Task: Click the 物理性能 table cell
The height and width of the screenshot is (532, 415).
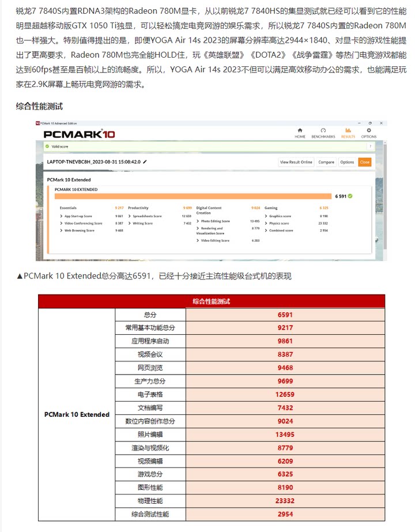Action: 150,501
